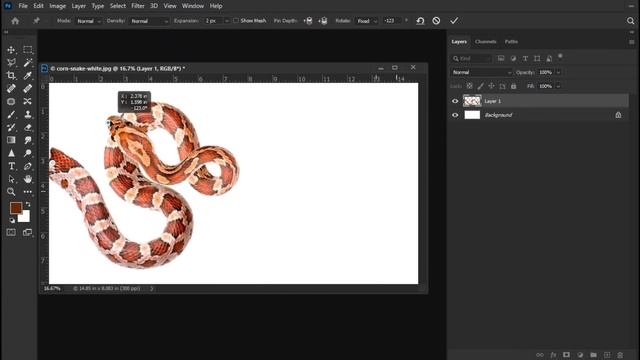Open the Filter menu
Screen dimensions: 640x360
click(x=138, y=6)
